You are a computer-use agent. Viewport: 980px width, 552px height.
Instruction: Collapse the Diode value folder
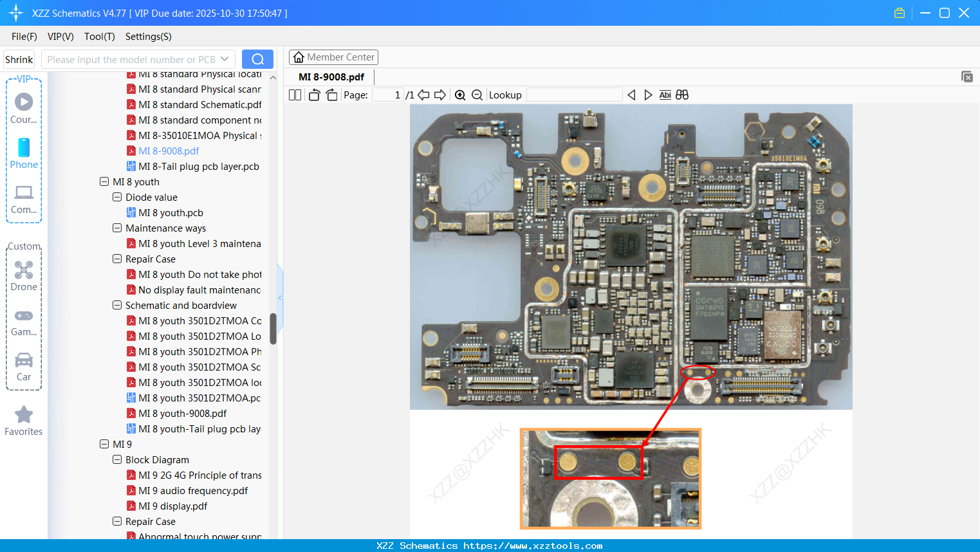[x=117, y=198]
